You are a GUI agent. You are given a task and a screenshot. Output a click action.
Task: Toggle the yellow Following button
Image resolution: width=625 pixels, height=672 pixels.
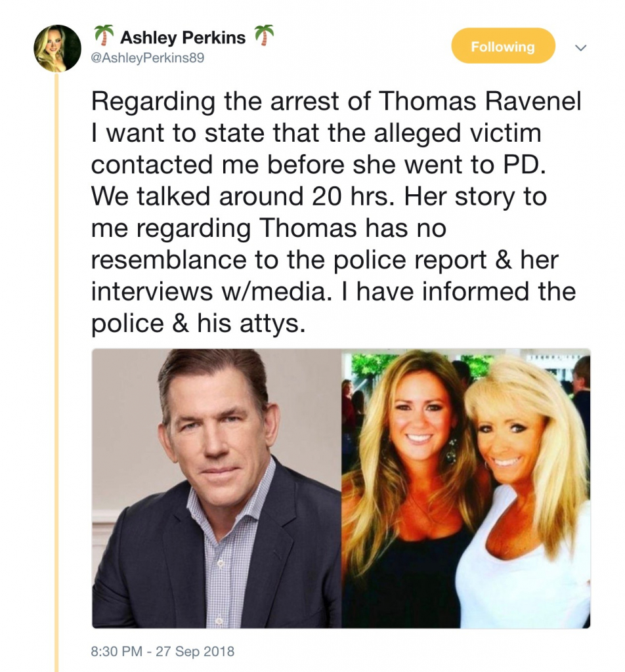504,46
